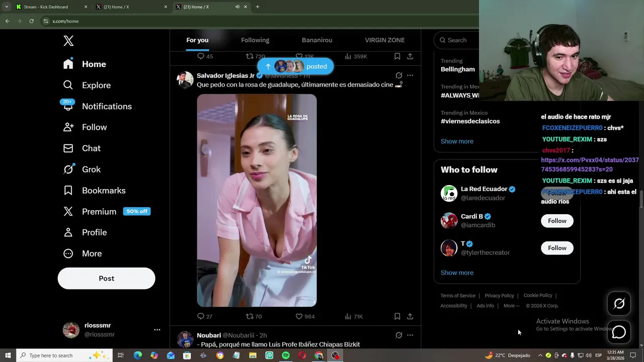Expand the footer More menu
Viewport: 644px width, 362px height.
point(511,306)
